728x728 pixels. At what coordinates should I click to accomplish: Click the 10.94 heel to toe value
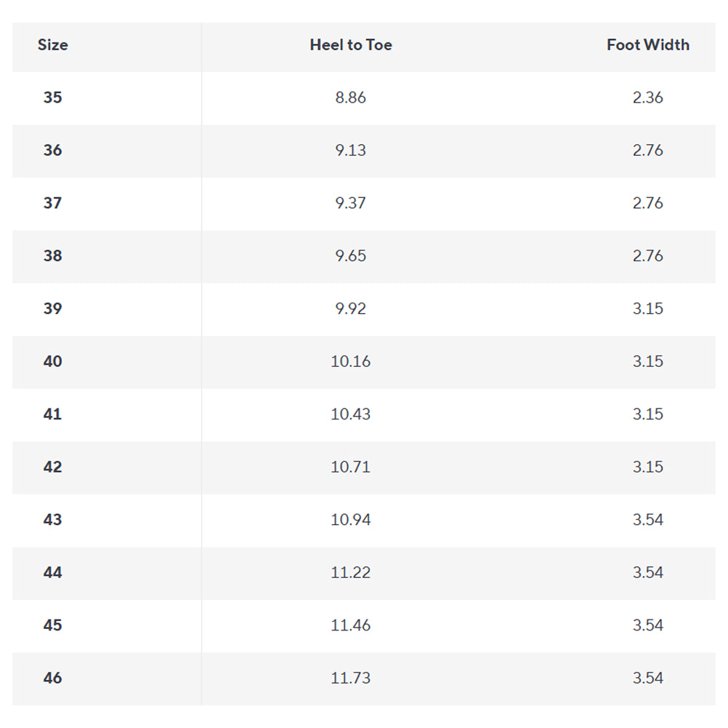[x=351, y=520]
